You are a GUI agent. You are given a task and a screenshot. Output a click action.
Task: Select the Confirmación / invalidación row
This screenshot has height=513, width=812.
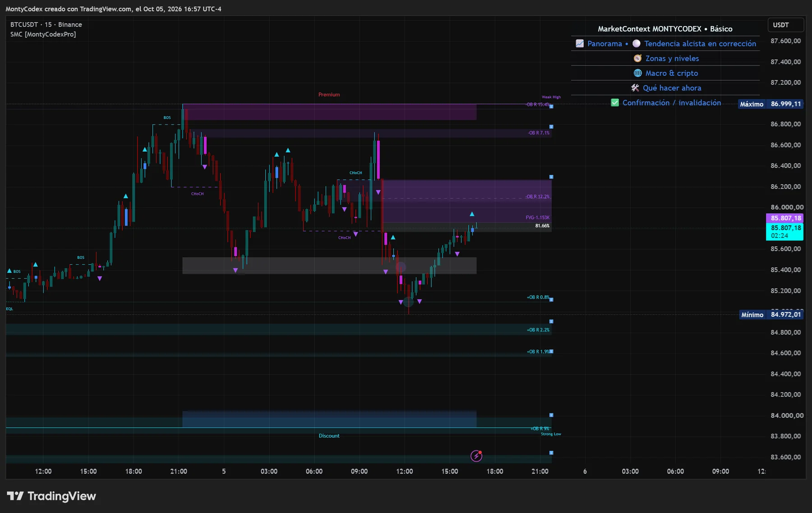click(665, 103)
